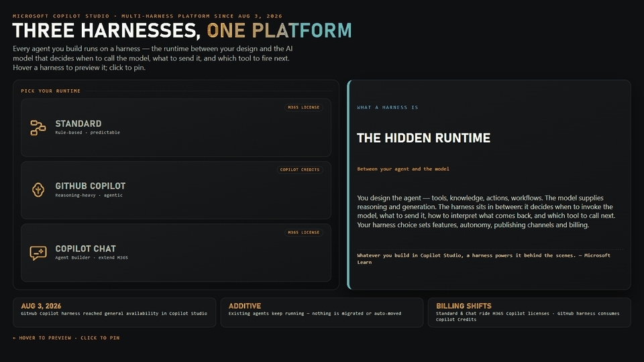Click "HOVER TO PREVIEW · CLICK TO PIN" hint
This screenshot has height=362, width=644.
point(66,338)
